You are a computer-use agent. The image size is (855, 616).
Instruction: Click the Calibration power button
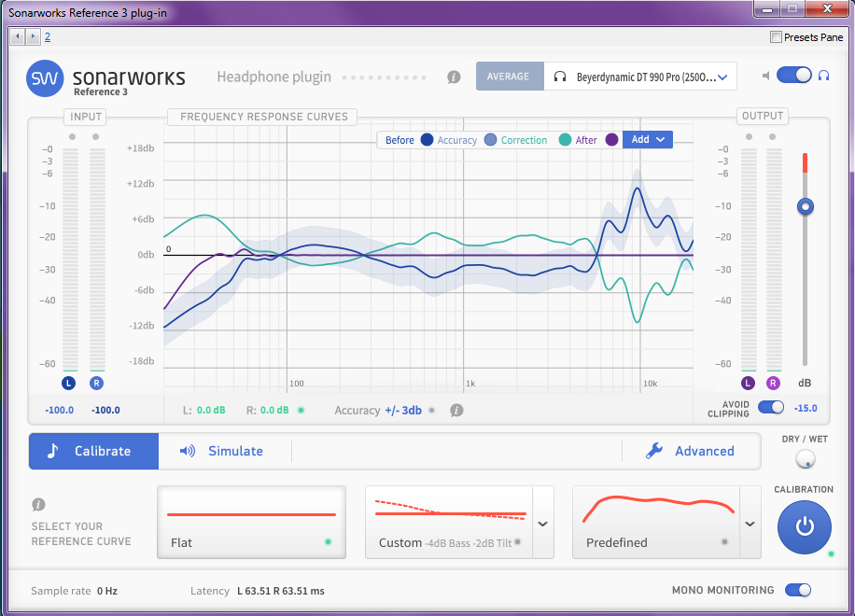(x=805, y=527)
